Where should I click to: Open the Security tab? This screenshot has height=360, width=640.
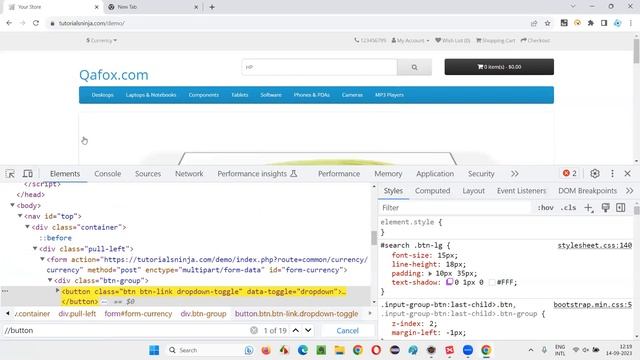coord(481,173)
